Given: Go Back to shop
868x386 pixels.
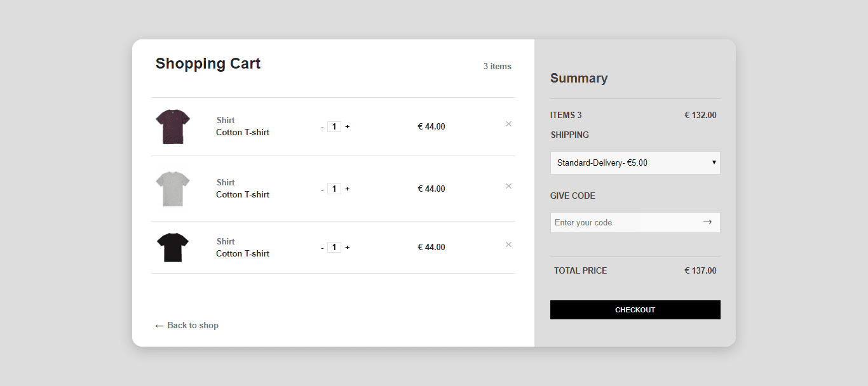Looking at the screenshot, I should pos(187,325).
